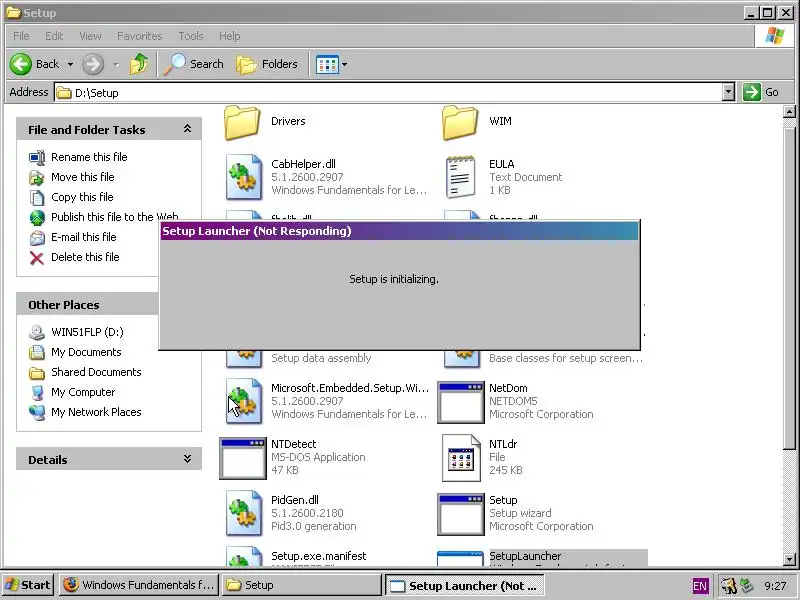Click Publish this file to the Web

pyautogui.click(x=115, y=217)
